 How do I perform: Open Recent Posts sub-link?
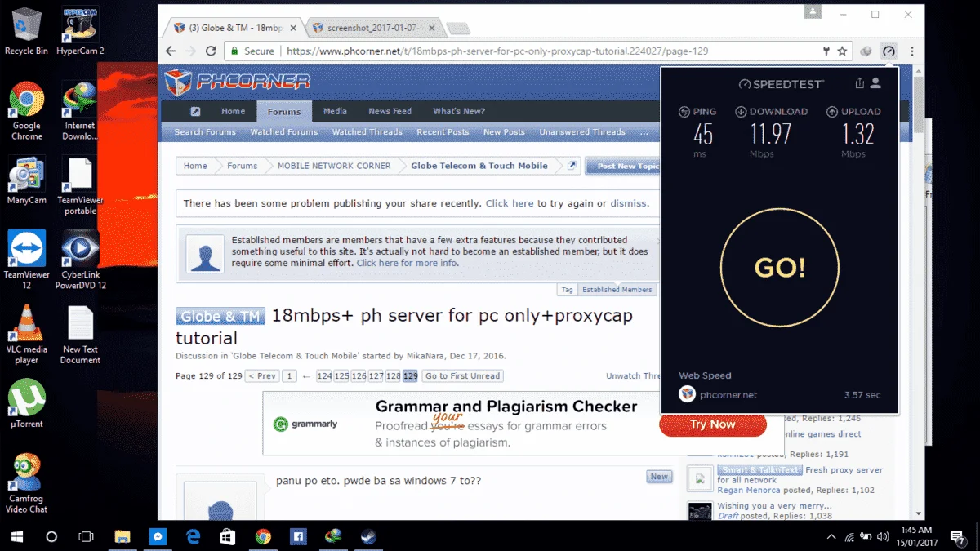443,132
